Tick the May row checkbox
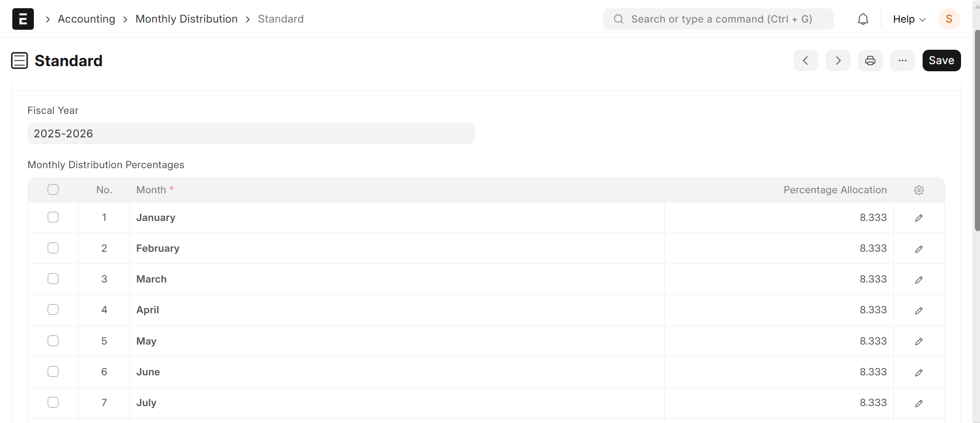 (x=53, y=341)
